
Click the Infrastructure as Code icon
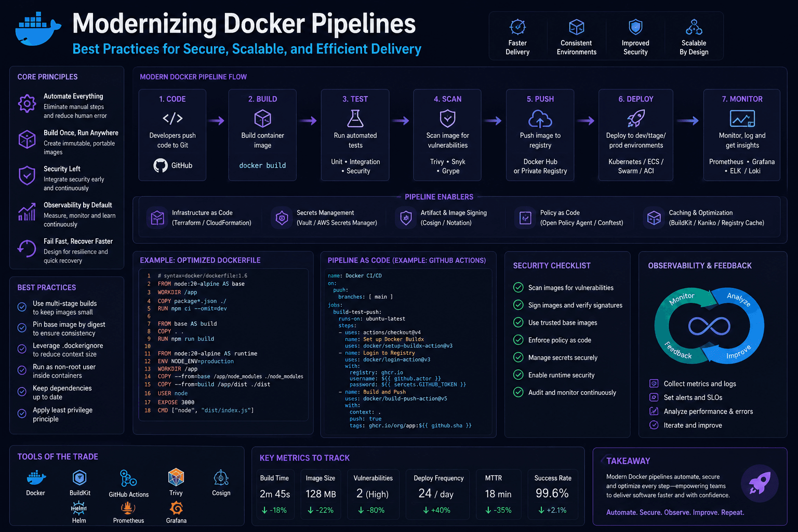[x=157, y=218]
